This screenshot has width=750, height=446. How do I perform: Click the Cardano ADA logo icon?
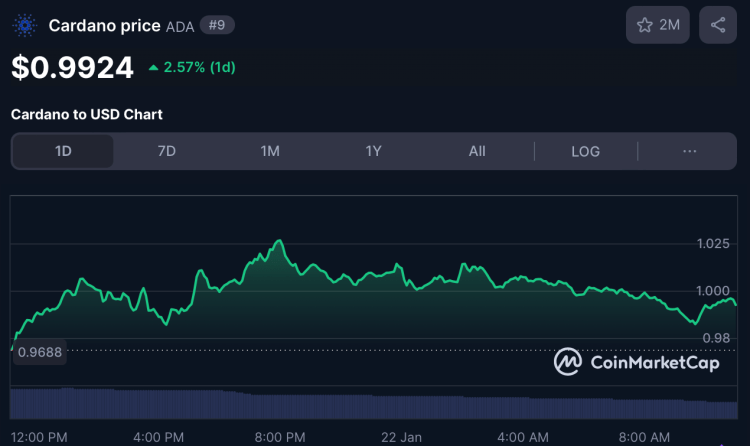[x=24, y=25]
